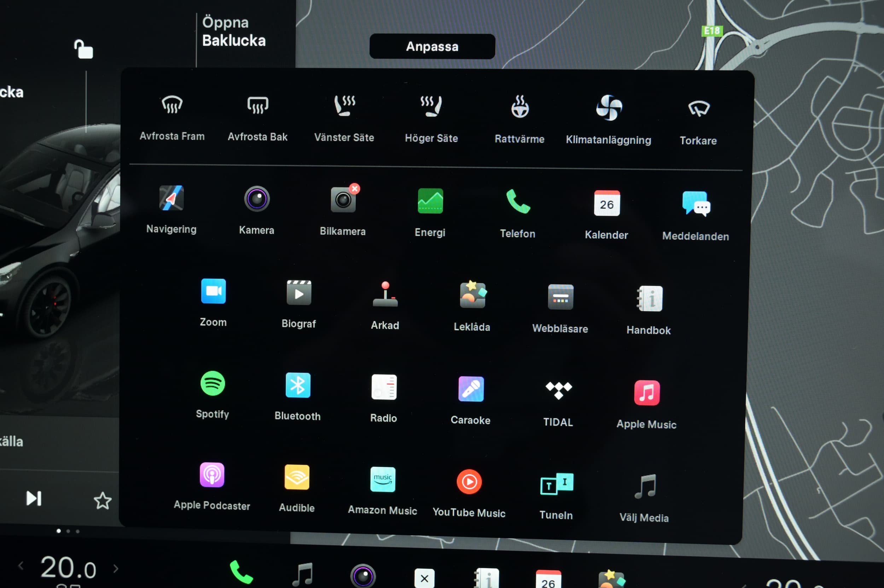
Task: Open Handbok manual in launcher grid
Action: tap(649, 310)
